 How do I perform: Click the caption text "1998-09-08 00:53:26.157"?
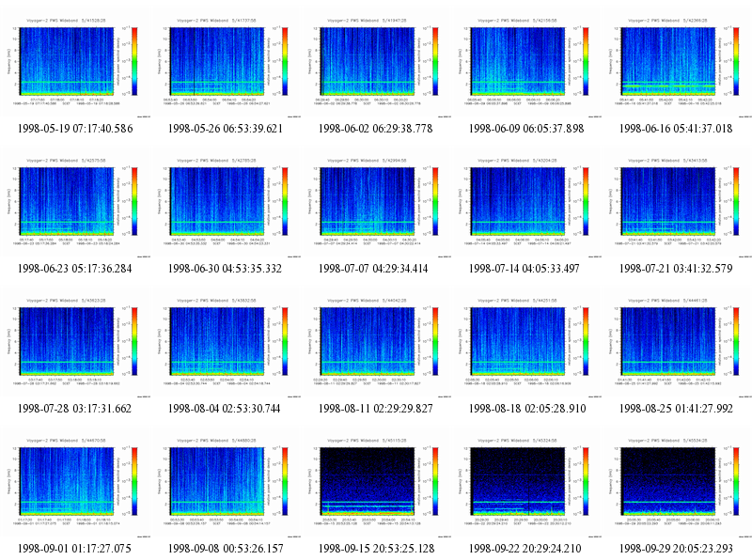226,549
